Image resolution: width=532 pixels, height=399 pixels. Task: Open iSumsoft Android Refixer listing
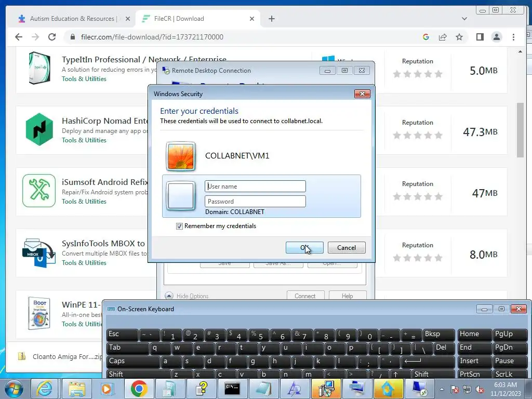[x=105, y=182]
